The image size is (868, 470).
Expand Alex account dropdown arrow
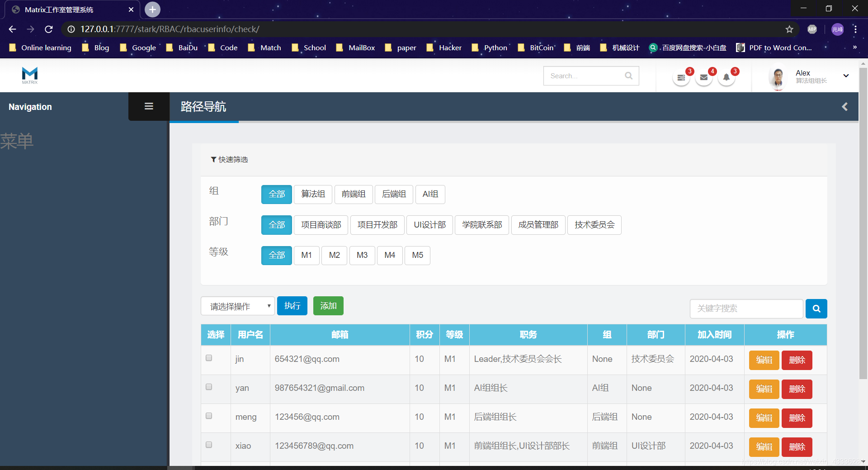point(846,76)
